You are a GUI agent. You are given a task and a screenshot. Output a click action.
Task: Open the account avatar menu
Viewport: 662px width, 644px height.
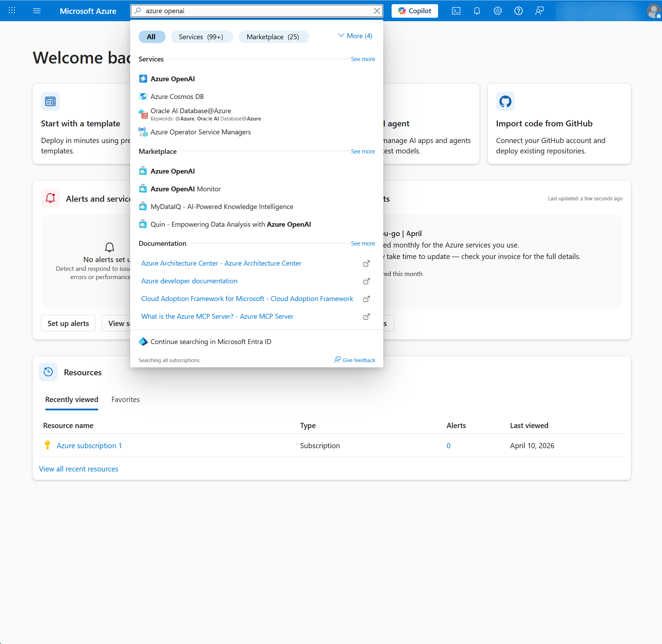[x=654, y=11]
